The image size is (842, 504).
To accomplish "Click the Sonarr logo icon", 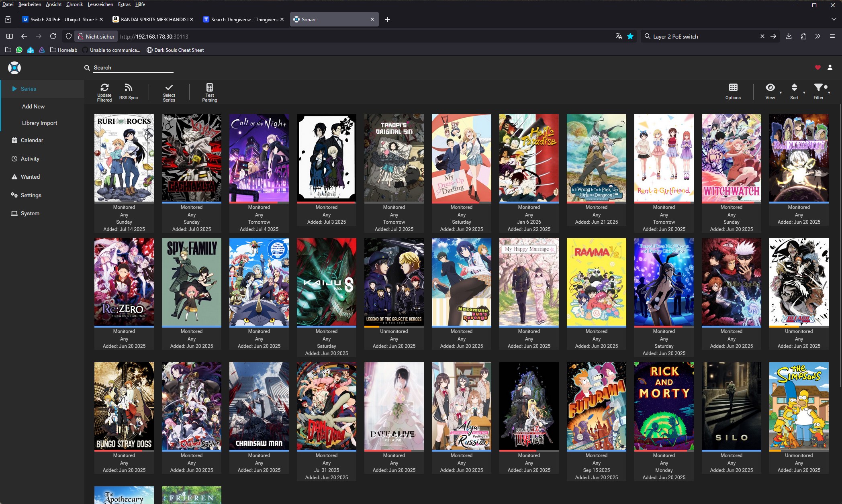I will (x=14, y=68).
